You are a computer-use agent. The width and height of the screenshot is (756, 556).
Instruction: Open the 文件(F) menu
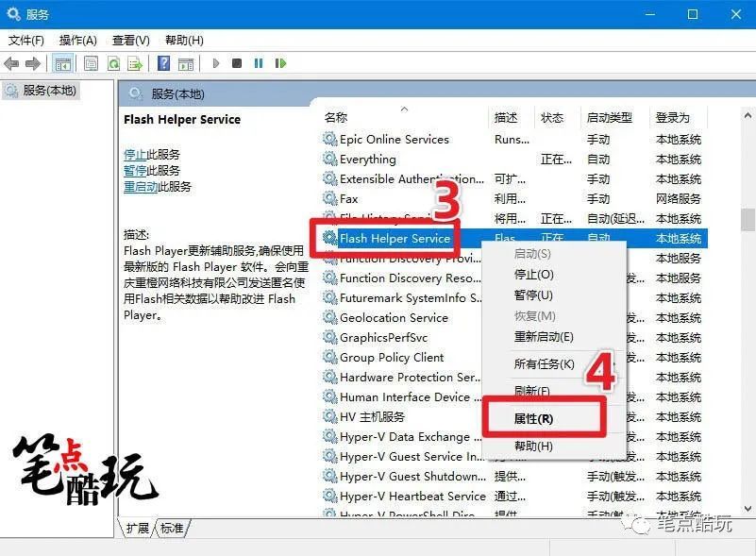pos(26,40)
